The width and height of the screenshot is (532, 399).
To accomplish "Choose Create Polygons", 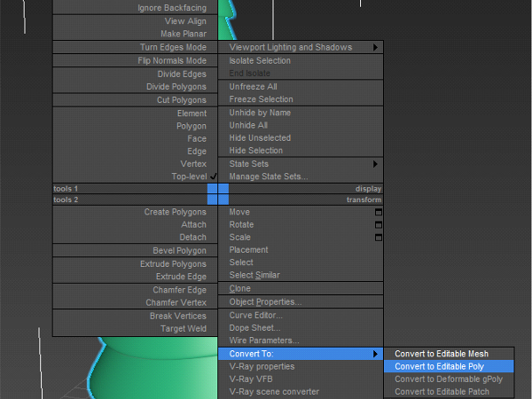I will pos(135,212).
